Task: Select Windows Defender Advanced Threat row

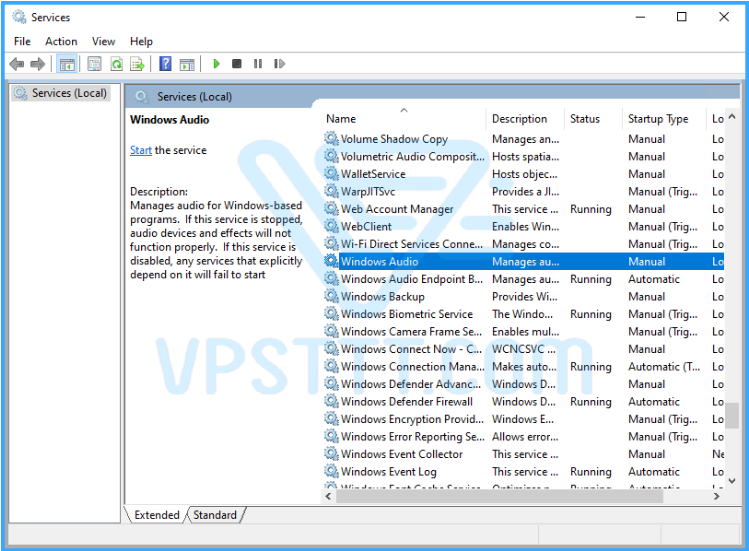Action: pos(524,384)
